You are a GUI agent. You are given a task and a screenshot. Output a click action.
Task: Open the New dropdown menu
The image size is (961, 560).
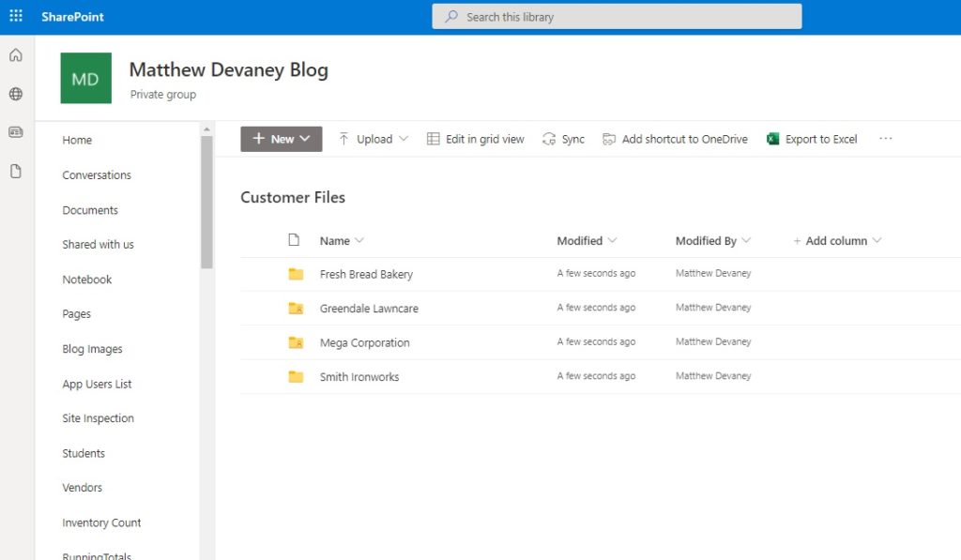(281, 138)
